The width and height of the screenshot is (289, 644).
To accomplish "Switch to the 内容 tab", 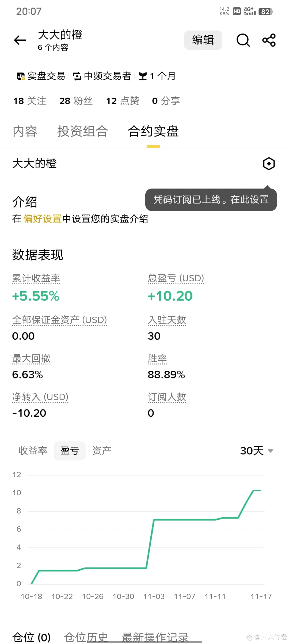I will point(25,131).
